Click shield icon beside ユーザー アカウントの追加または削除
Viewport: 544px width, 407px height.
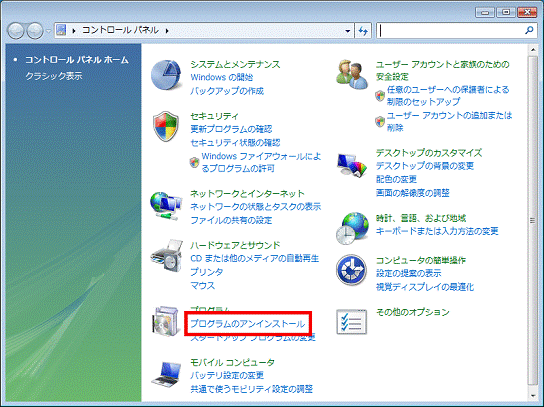click(x=380, y=121)
